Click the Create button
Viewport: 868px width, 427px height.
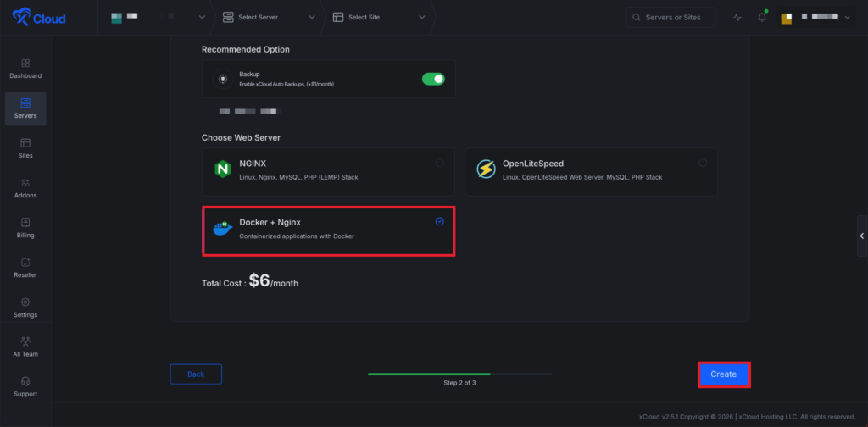(x=723, y=374)
